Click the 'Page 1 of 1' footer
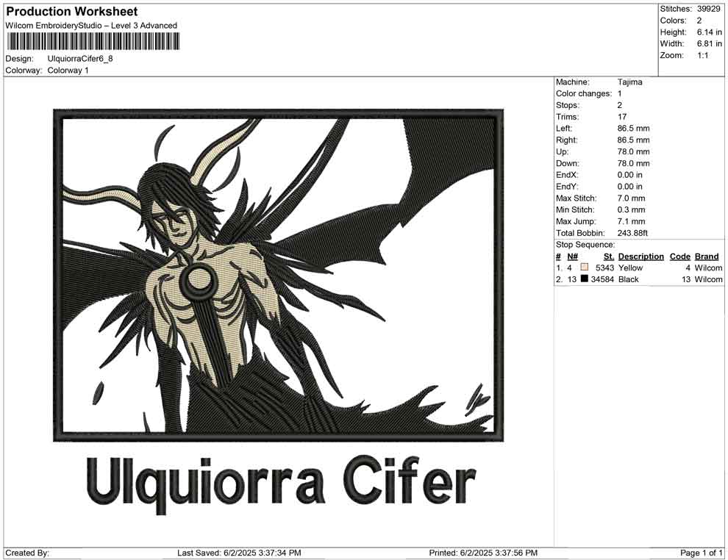728x560 pixels. click(x=701, y=553)
